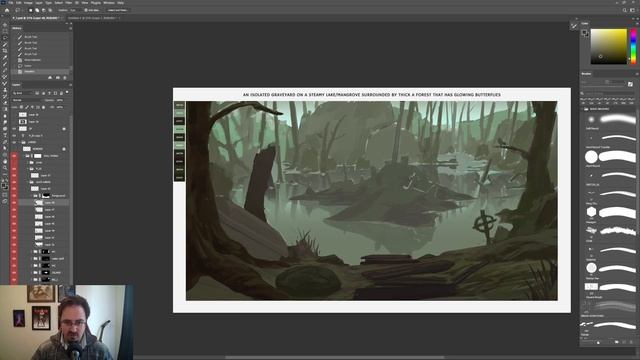Choose Subtract from Selection mode icon
Image resolution: width=640 pixels, height=360 pixels.
tap(44, 10)
